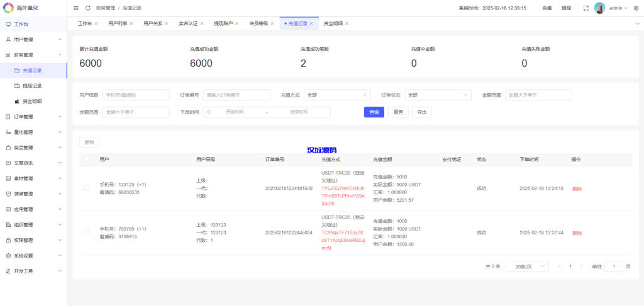
Task: Click the 结束时间 date field
Action: point(299,112)
